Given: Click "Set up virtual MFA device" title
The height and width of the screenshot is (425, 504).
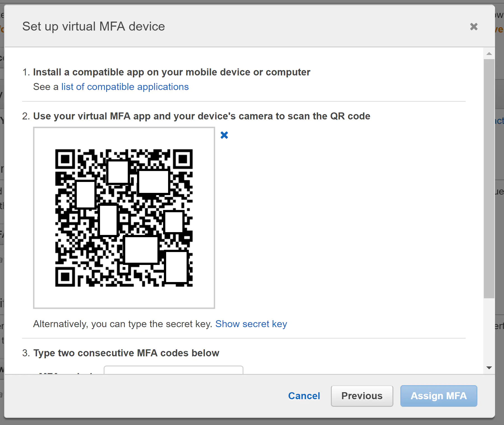Looking at the screenshot, I should click(x=94, y=26).
